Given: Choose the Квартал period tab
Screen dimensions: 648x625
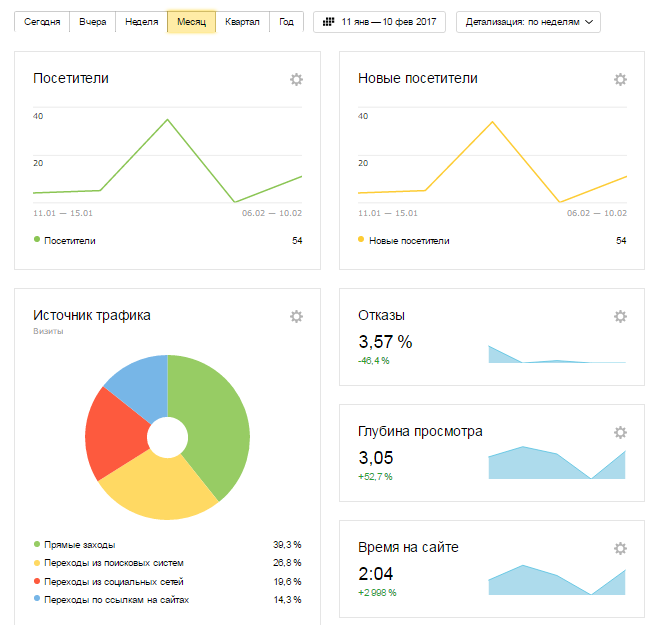Looking at the screenshot, I should (x=243, y=22).
